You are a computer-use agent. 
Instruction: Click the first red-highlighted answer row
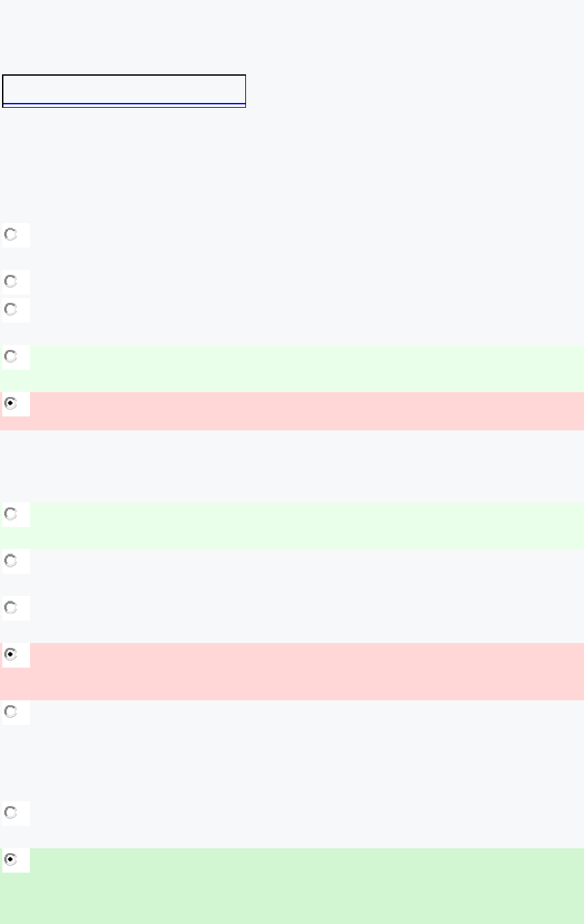tap(307, 411)
